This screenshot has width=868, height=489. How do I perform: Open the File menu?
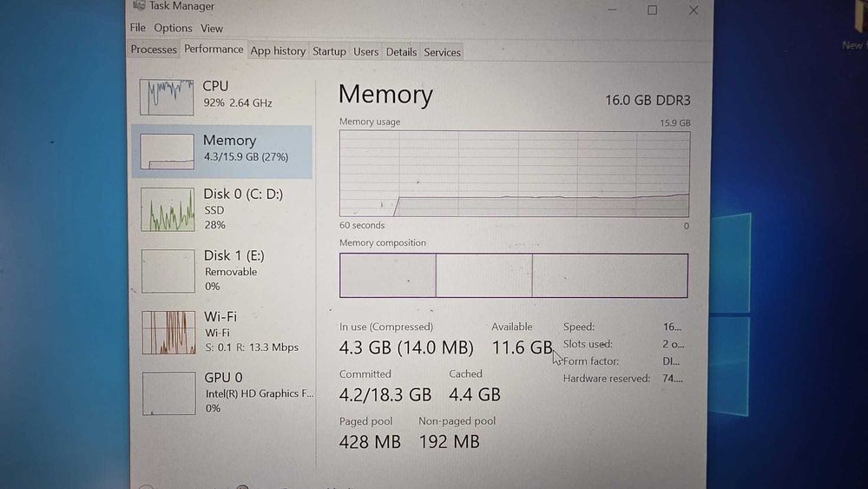pyautogui.click(x=138, y=28)
